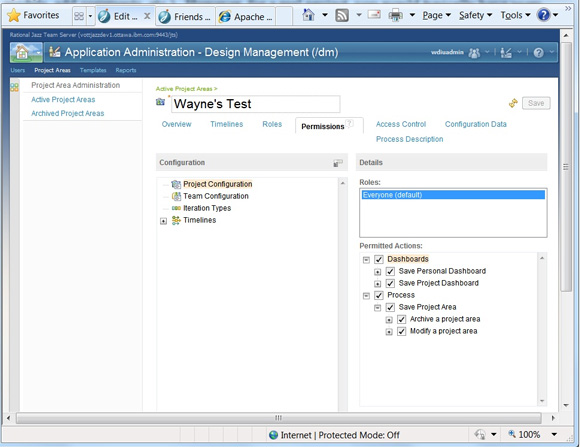This screenshot has width=580, height=447.
Task: Select Iteration Types tree node
Action: (x=207, y=208)
